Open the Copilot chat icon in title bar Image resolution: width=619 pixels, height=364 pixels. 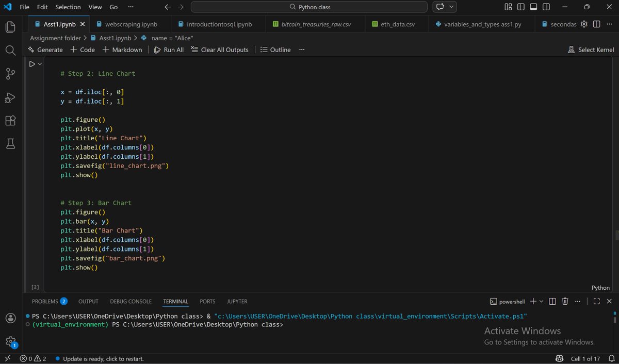pyautogui.click(x=440, y=7)
